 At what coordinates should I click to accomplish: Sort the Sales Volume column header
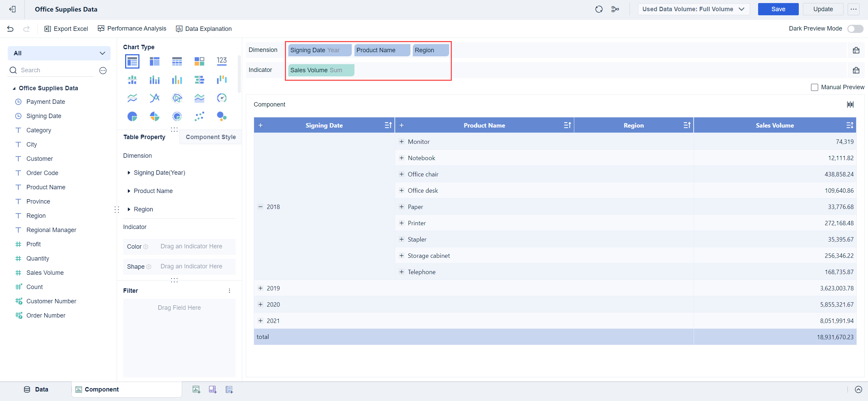coord(850,125)
